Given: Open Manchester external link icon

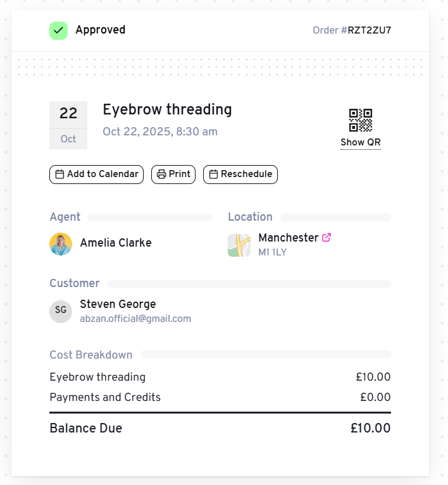Looking at the screenshot, I should coord(327,238).
